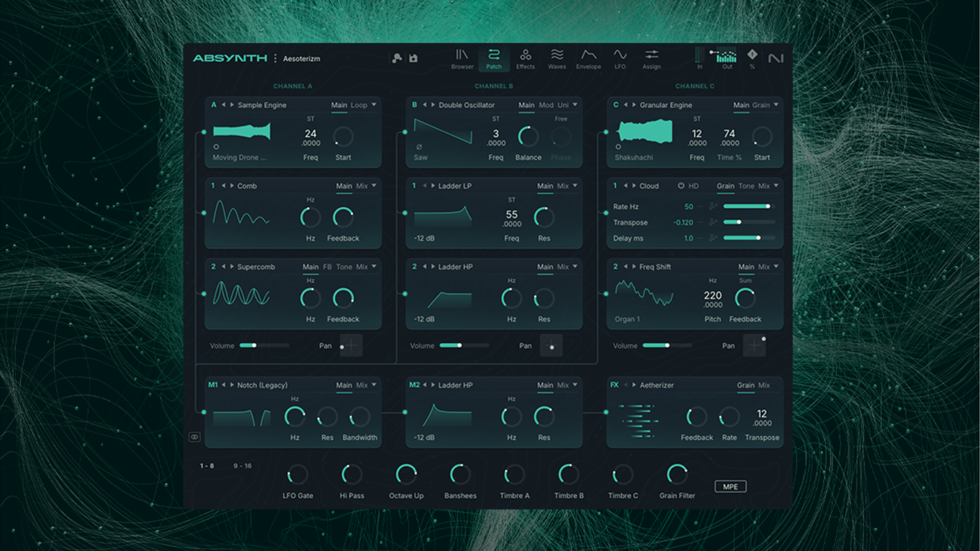
Task: Select the Patch view icon
Action: point(494,59)
